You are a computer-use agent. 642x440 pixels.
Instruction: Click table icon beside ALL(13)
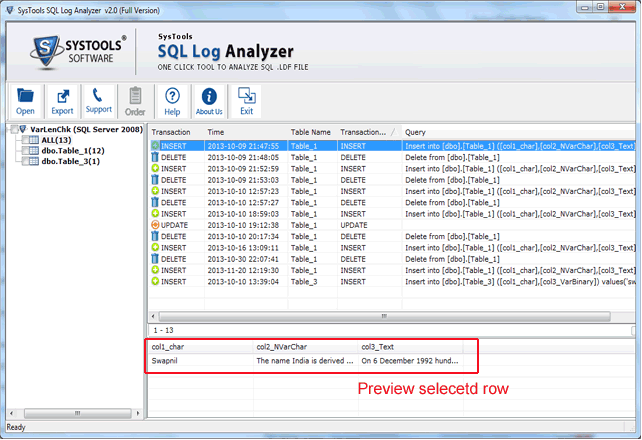tap(34, 140)
